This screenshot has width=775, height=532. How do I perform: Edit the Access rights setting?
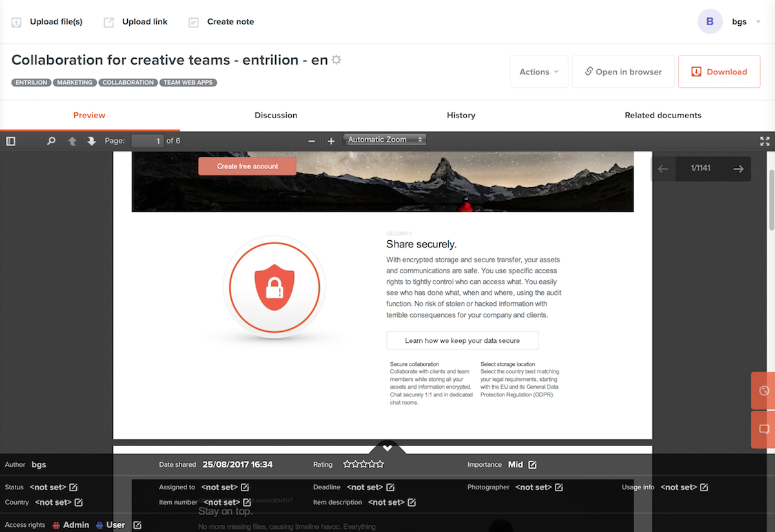pyautogui.click(x=137, y=526)
